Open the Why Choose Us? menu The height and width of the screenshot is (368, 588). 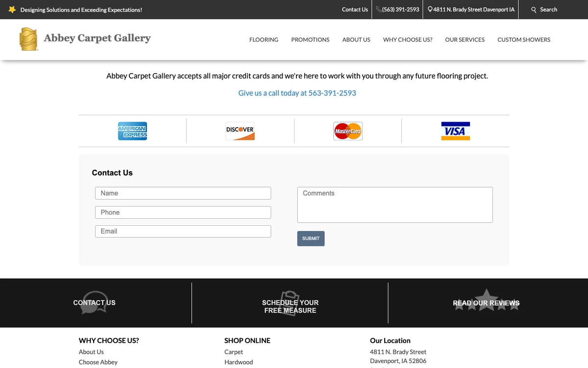tap(408, 40)
